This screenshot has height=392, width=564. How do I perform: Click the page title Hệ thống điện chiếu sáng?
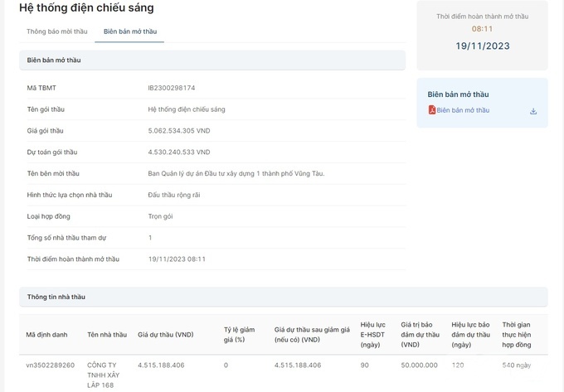86,7
